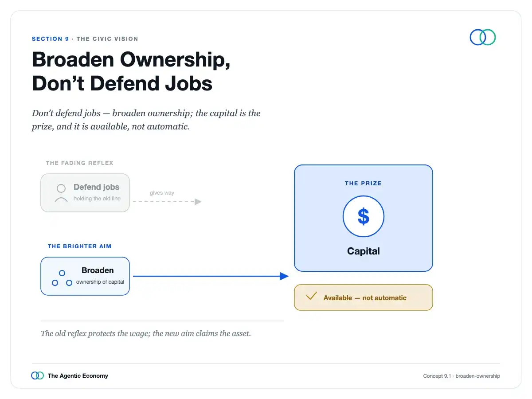Click the Broaden Ownership, Don't Defend Jobs title
The width and height of the screenshot is (532, 399).
131,71
